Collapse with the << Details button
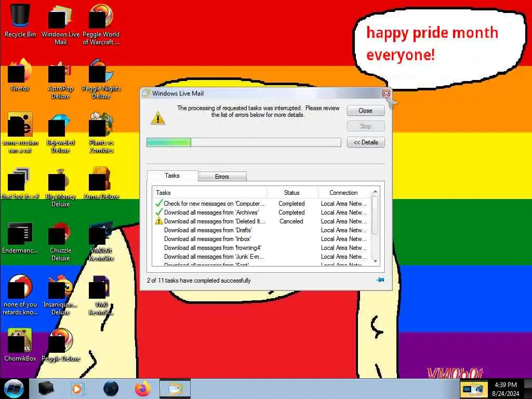The width and height of the screenshot is (532, 399). (x=366, y=142)
